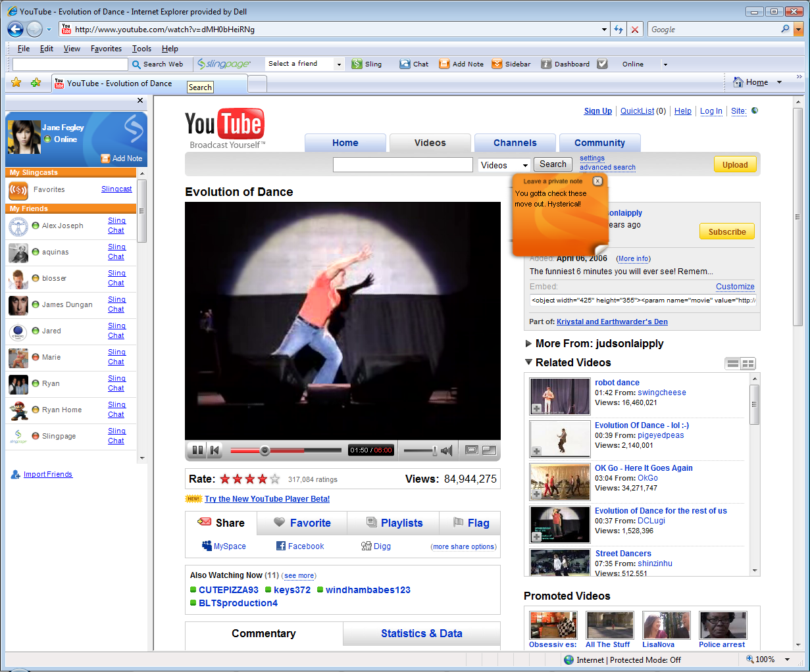This screenshot has width=810, height=672.
Task: Mute audio via the speaker icon
Action: pyautogui.click(x=447, y=450)
